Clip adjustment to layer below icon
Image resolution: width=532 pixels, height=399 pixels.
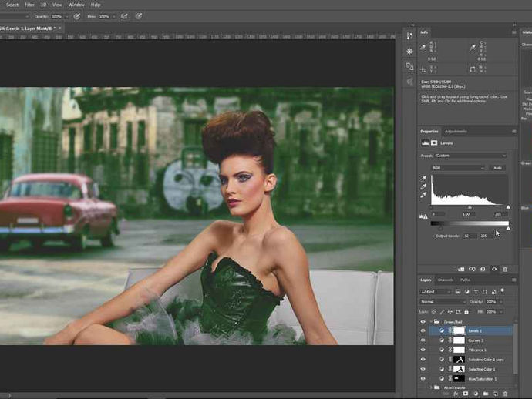[462, 269]
